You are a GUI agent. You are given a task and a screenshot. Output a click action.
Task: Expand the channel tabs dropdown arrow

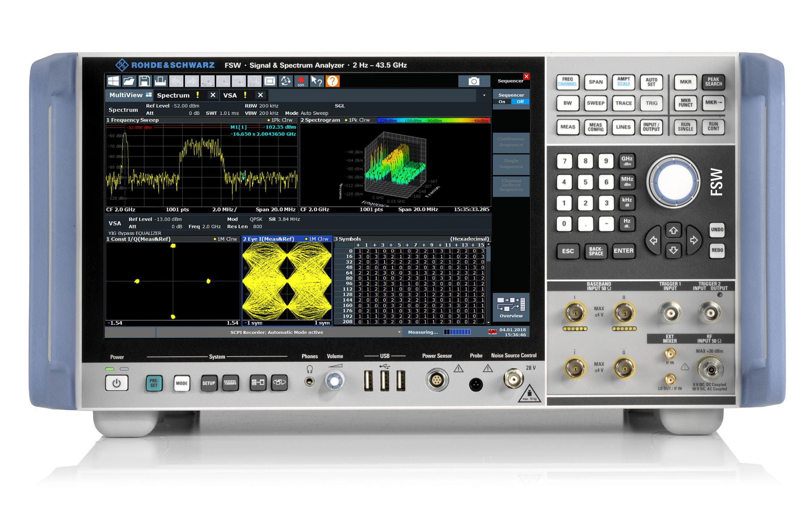[x=484, y=95]
